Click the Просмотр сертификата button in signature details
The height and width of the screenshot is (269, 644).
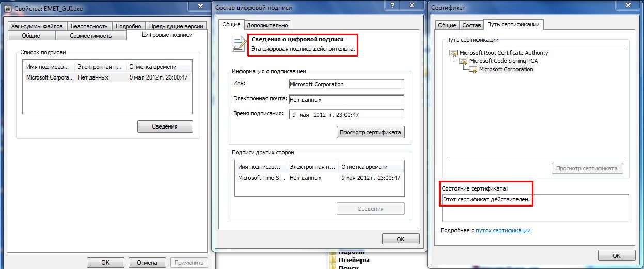click(x=370, y=132)
